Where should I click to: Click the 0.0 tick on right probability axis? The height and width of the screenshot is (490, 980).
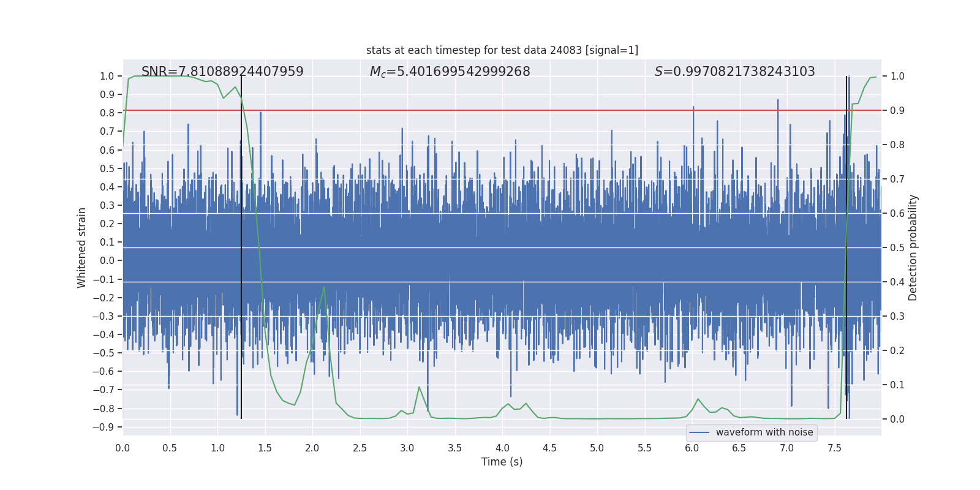click(897, 419)
